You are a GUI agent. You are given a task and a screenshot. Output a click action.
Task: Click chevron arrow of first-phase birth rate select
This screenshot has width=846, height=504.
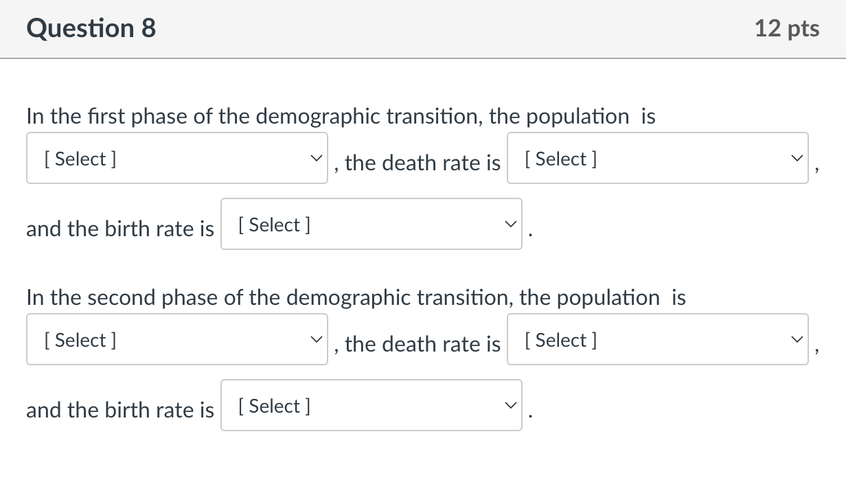click(x=510, y=225)
